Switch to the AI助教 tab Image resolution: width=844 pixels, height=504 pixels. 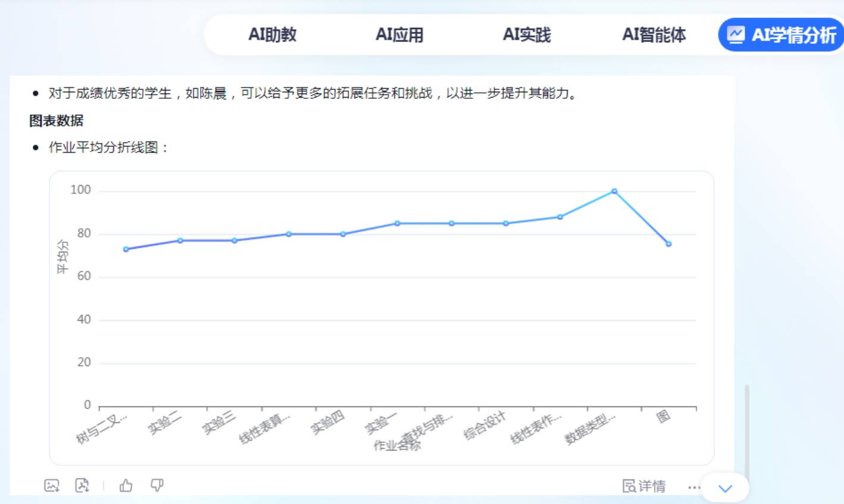tap(272, 35)
